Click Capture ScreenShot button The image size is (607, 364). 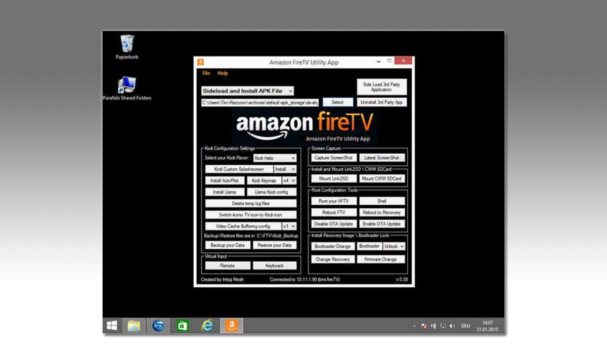tap(333, 158)
